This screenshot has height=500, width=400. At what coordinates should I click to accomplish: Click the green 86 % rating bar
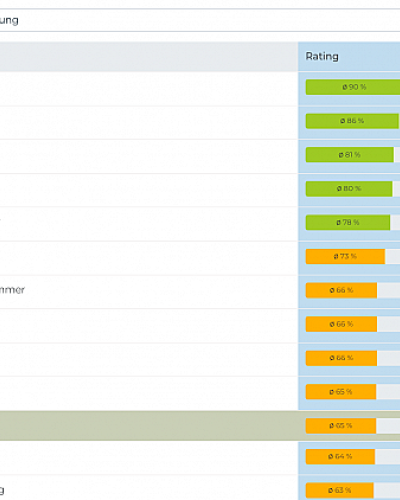point(352,121)
